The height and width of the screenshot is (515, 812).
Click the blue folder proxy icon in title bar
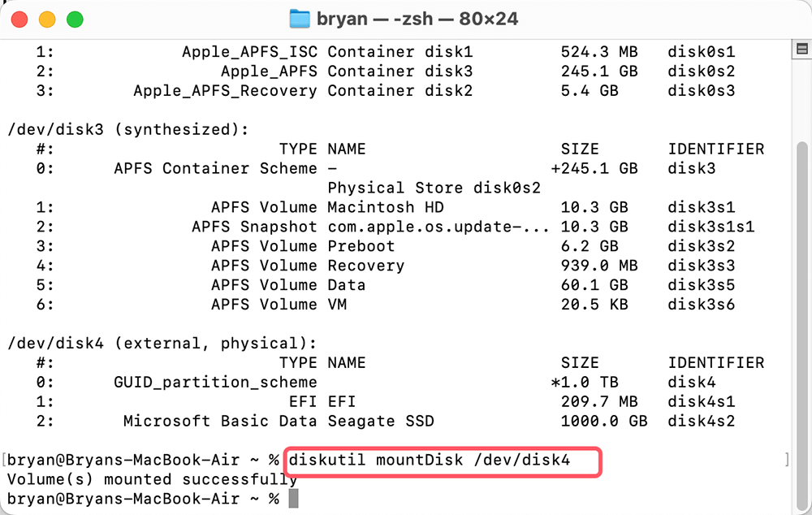tap(300, 18)
